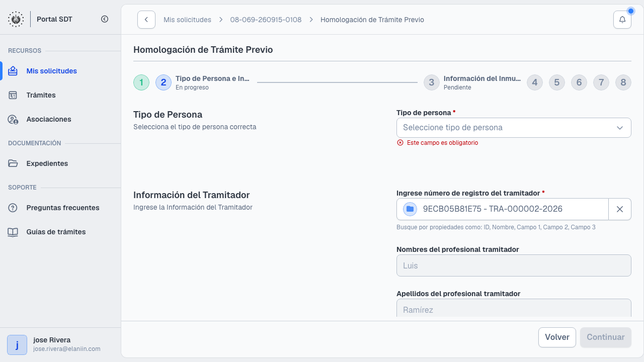Click the Expedientes folder icon
The image size is (644, 362).
click(13, 163)
